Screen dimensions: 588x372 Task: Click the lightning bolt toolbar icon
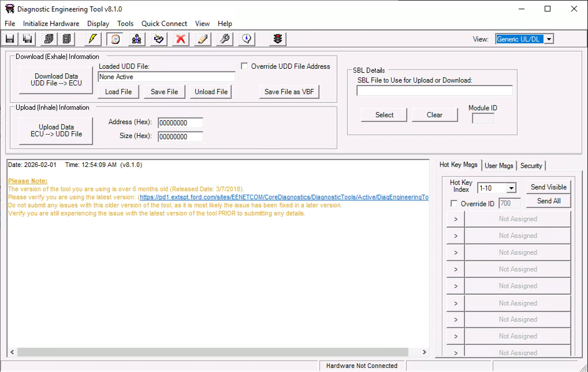pos(92,39)
